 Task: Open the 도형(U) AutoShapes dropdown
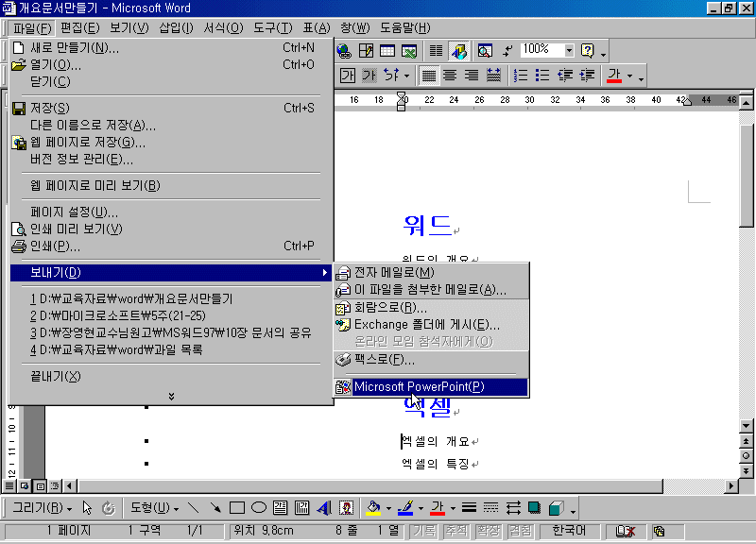pyautogui.click(x=154, y=508)
